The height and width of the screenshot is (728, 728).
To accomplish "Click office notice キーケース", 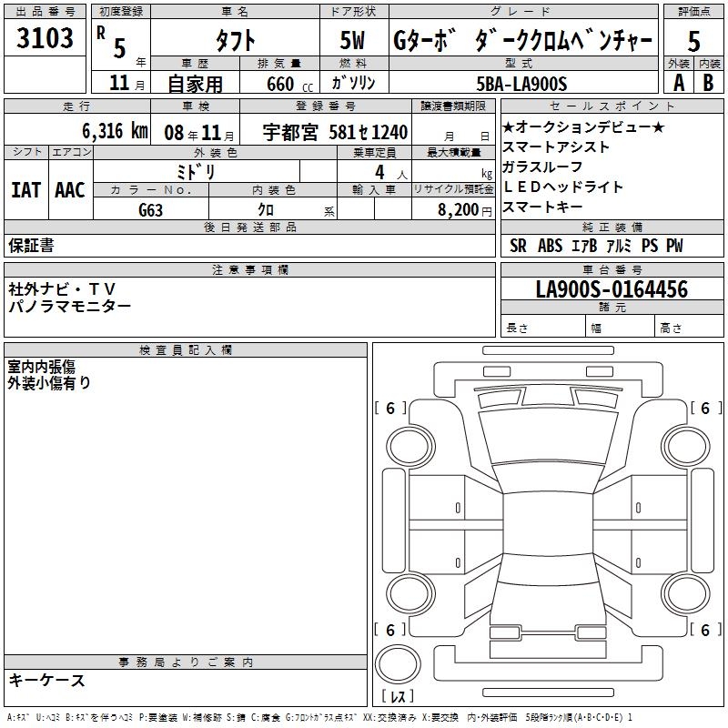I will pyautogui.click(x=46, y=680).
